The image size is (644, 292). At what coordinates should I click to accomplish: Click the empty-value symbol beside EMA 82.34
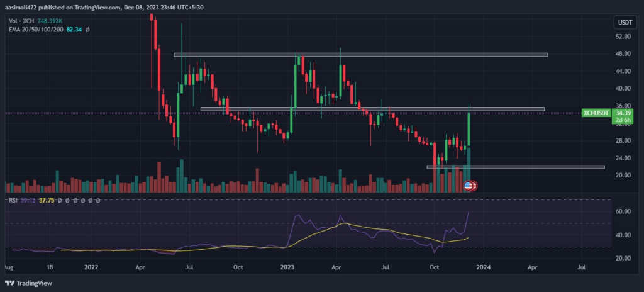point(87,30)
